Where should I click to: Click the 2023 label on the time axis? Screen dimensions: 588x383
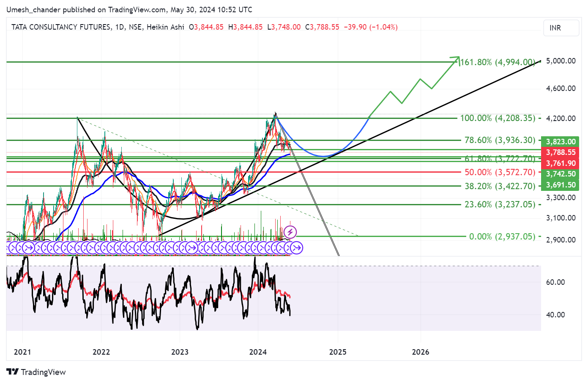[x=180, y=352]
